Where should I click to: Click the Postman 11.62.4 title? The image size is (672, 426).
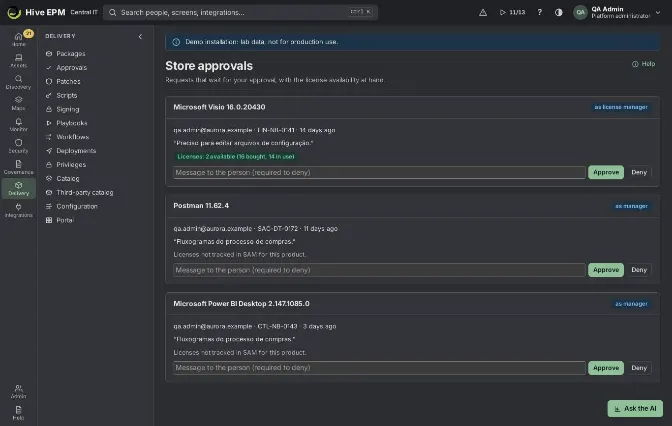click(201, 206)
